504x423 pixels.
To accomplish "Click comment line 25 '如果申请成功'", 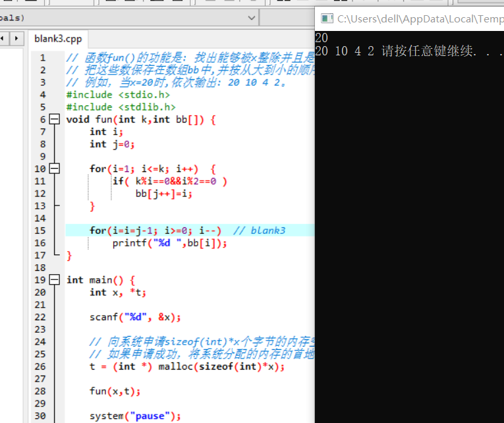I will pyautogui.click(x=202, y=354).
